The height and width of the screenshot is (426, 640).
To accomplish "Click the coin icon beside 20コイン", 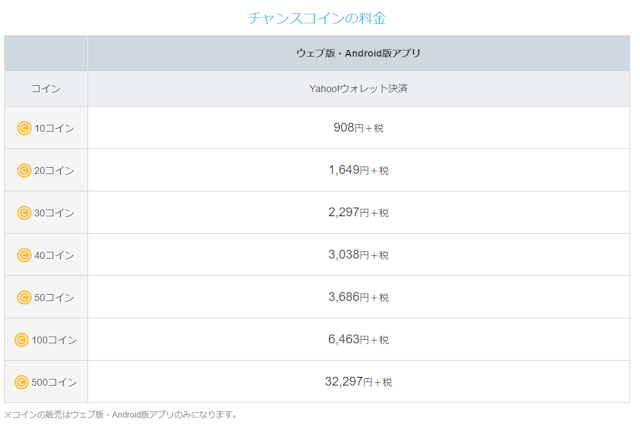I will tap(24, 170).
